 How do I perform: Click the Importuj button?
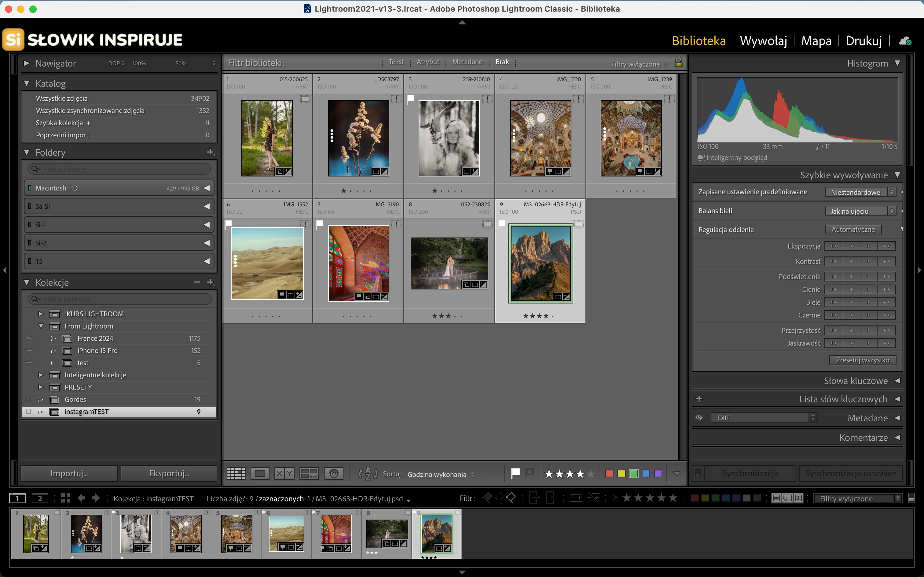tap(69, 473)
